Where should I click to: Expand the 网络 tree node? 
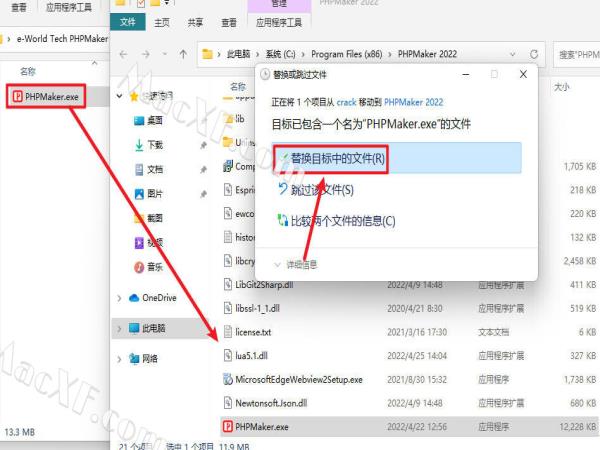[x=119, y=359]
